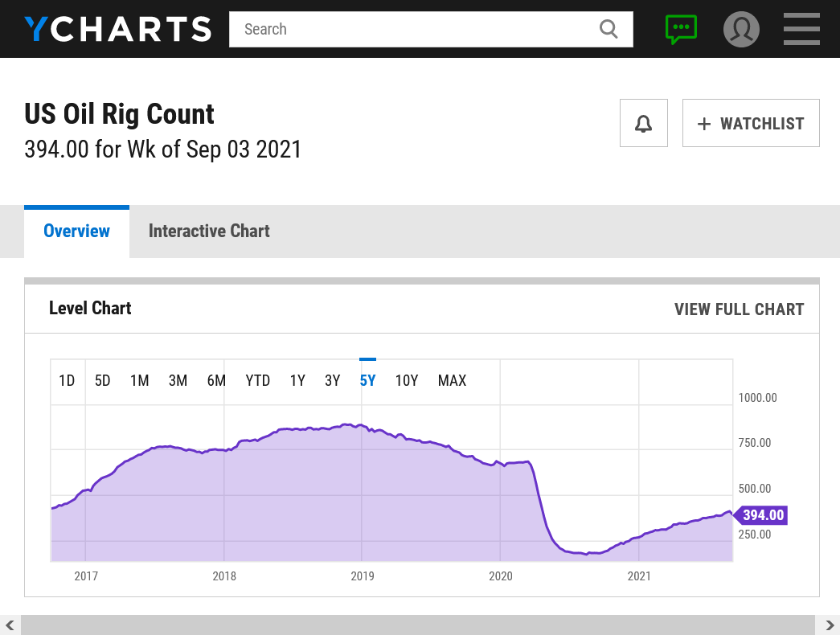Viewport: 840px width, 635px height.
Task: Select the 3Y chart range
Action: coord(332,380)
